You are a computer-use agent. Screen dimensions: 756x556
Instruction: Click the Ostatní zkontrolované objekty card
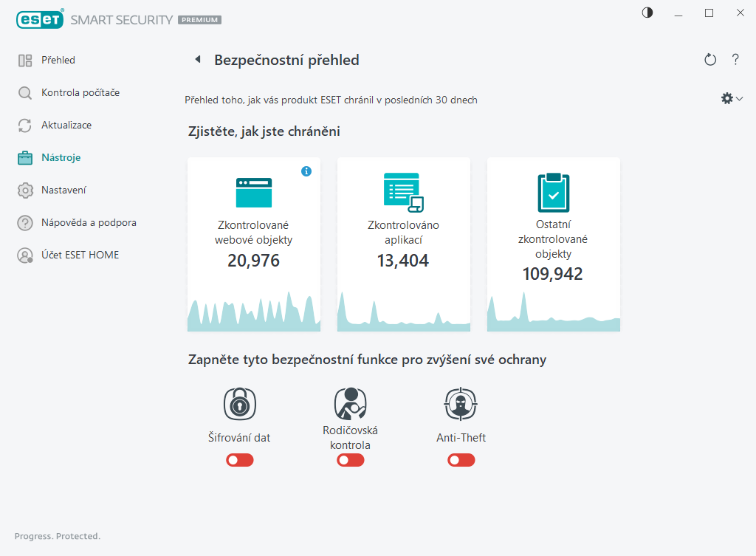tap(553, 244)
